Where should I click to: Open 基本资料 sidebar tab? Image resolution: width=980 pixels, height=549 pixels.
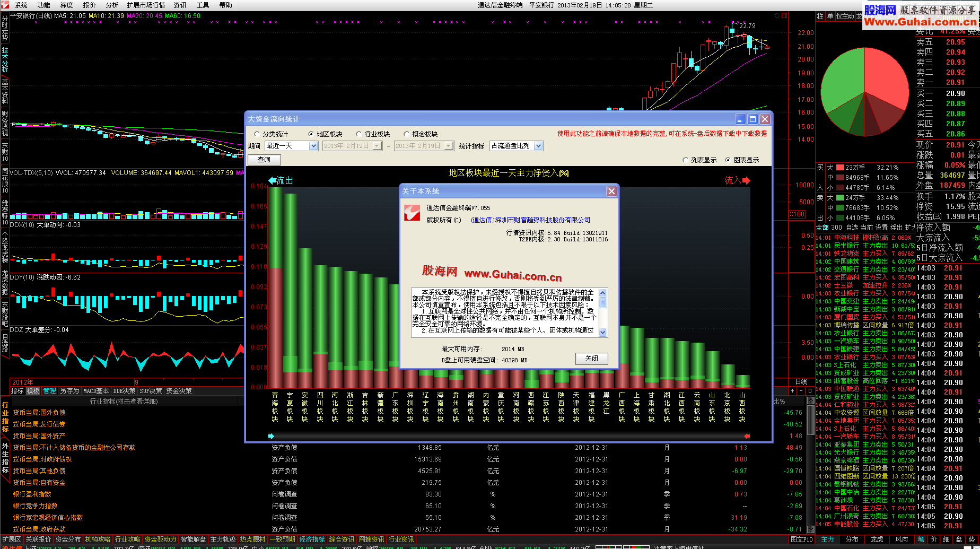click(5, 91)
